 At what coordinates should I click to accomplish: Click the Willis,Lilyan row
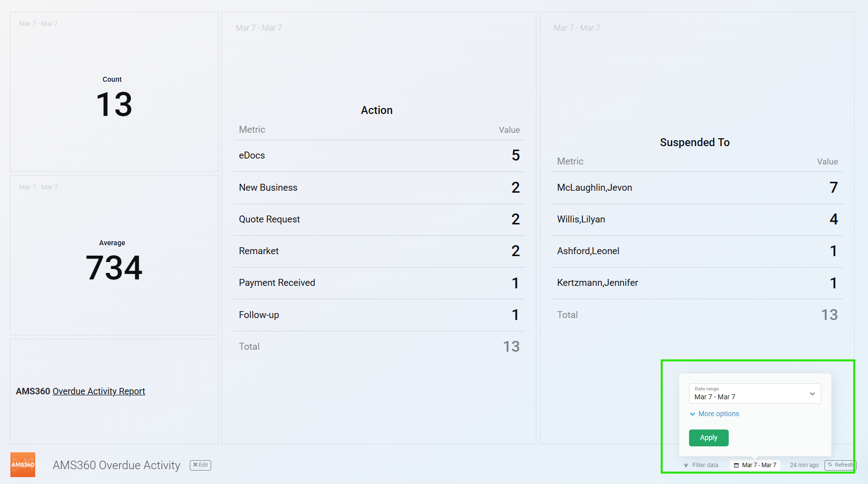pyautogui.click(x=696, y=219)
